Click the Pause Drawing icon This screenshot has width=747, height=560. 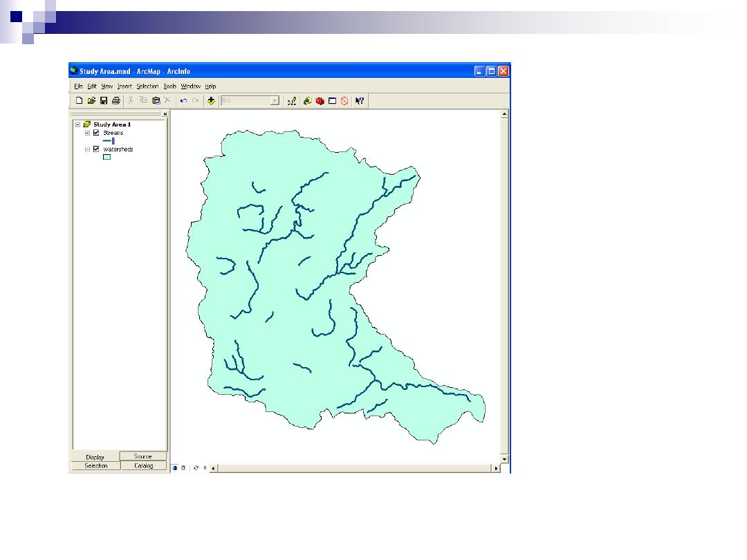click(x=205, y=468)
